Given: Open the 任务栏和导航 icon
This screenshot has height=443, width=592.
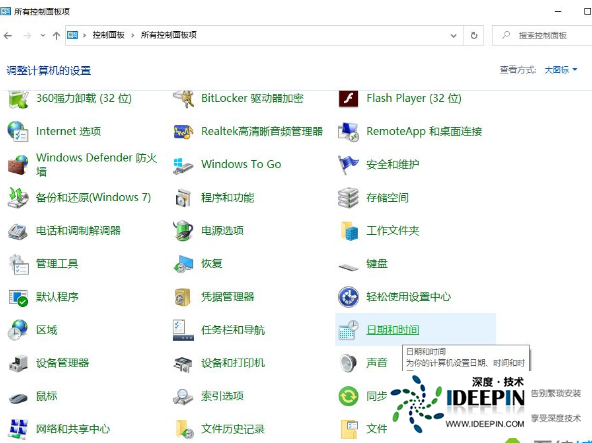Looking at the screenshot, I should pyautogui.click(x=183, y=330).
